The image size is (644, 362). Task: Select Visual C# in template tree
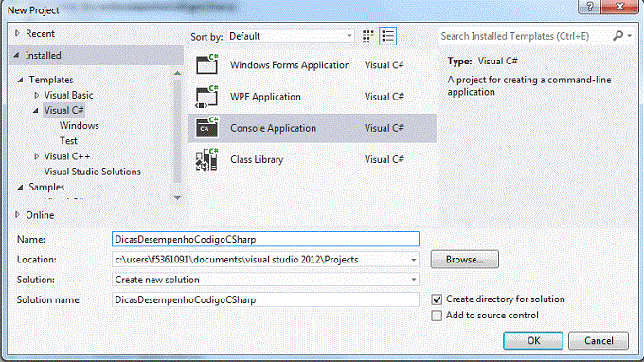pos(63,110)
